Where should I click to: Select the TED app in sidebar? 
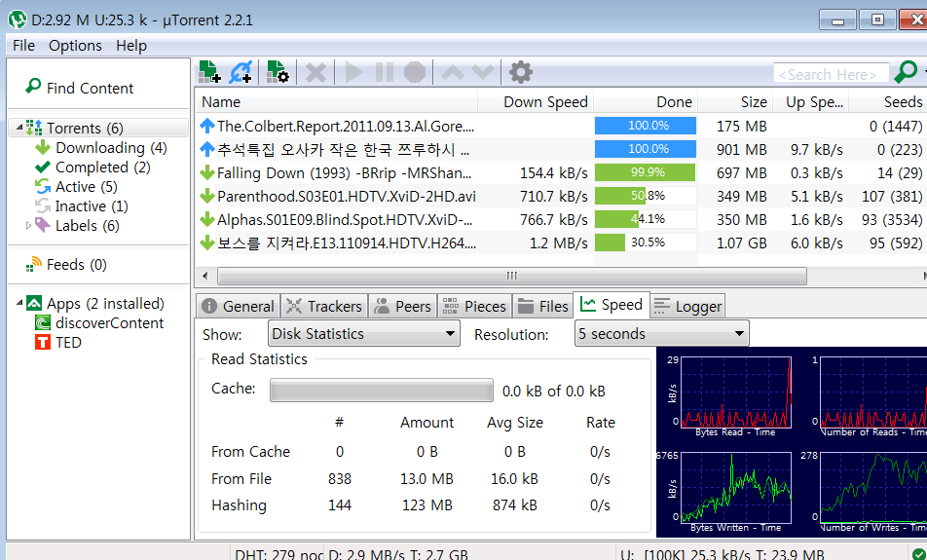[x=68, y=343]
